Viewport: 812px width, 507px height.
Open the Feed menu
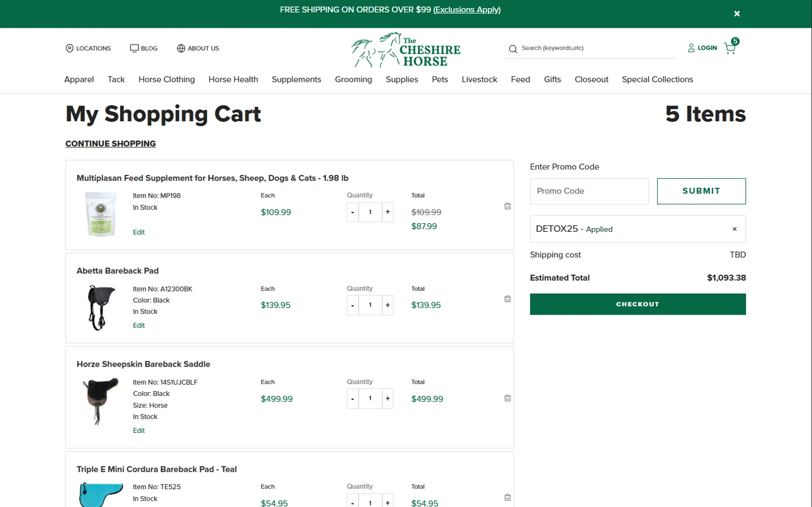[520, 79]
